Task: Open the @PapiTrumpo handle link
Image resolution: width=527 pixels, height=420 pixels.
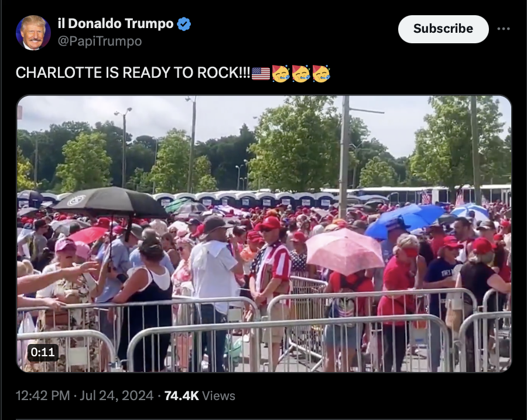Action: [x=100, y=42]
